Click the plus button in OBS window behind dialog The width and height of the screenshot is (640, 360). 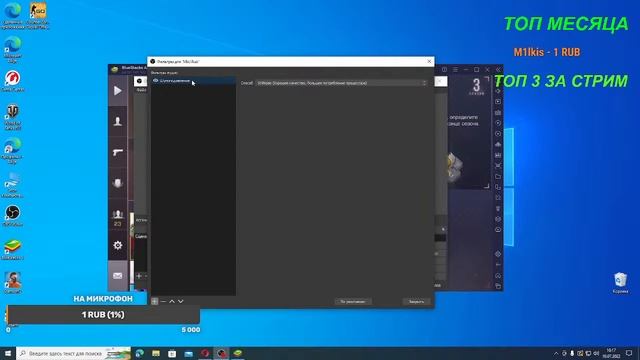(x=139, y=276)
